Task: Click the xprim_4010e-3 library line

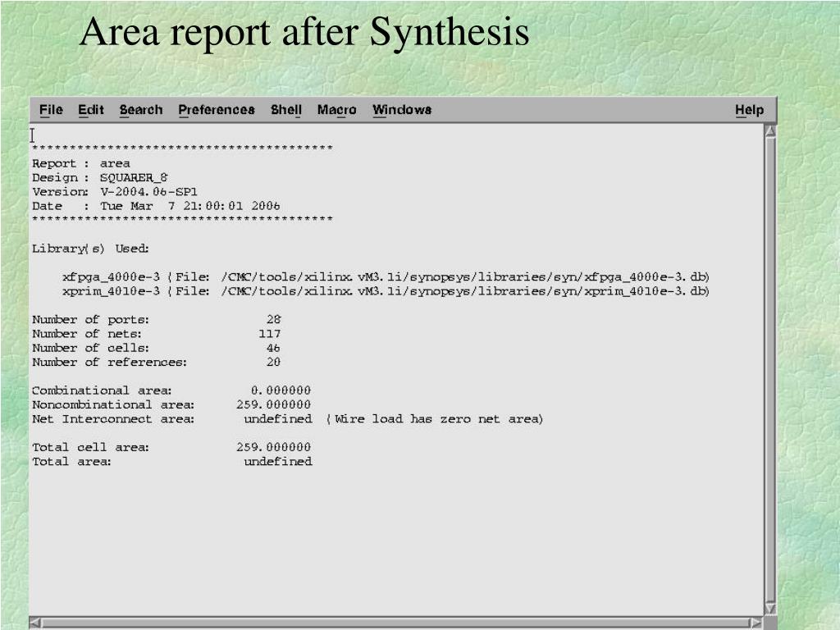Action: click(386, 291)
